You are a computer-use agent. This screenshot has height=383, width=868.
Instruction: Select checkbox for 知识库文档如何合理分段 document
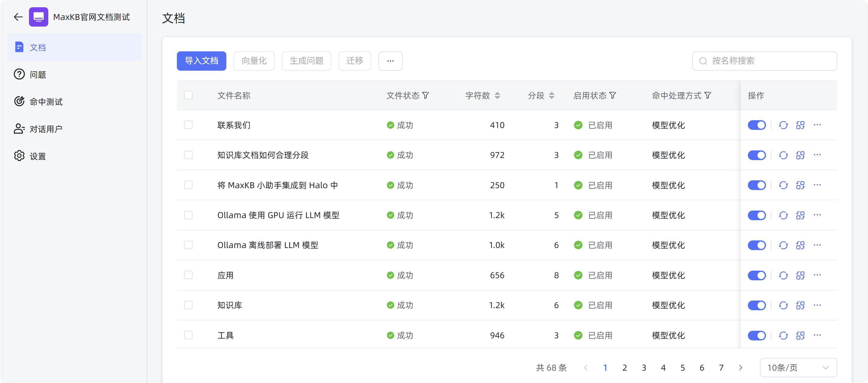[x=188, y=155]
